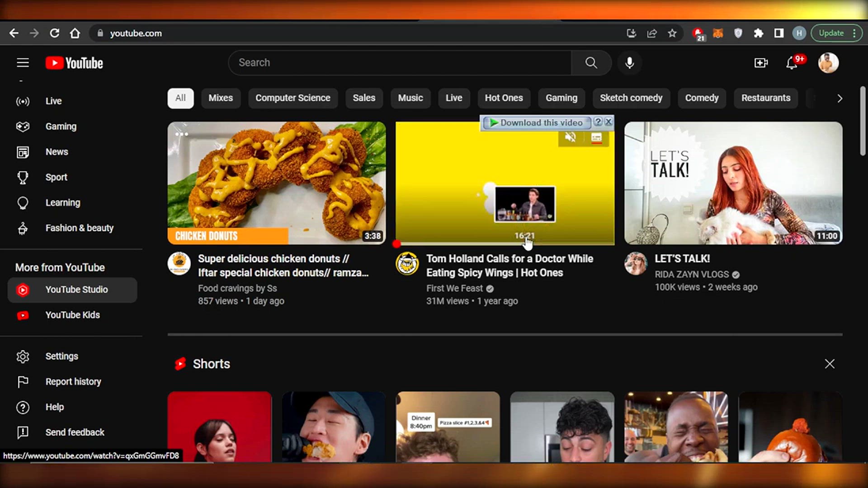The height and width of the screenshot is (488, 868).
Task: Bookmark this page with the star icon
Action: (x=672, y=33)
